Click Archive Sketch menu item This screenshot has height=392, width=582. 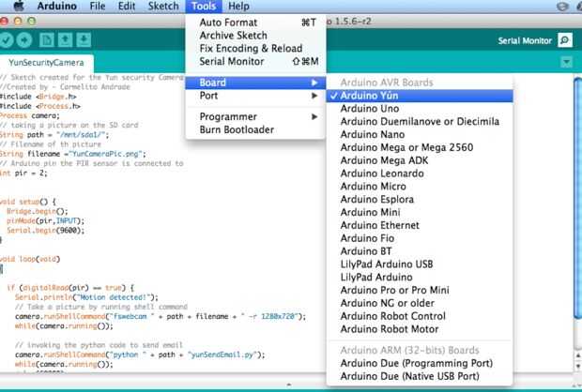coord(255,36)
